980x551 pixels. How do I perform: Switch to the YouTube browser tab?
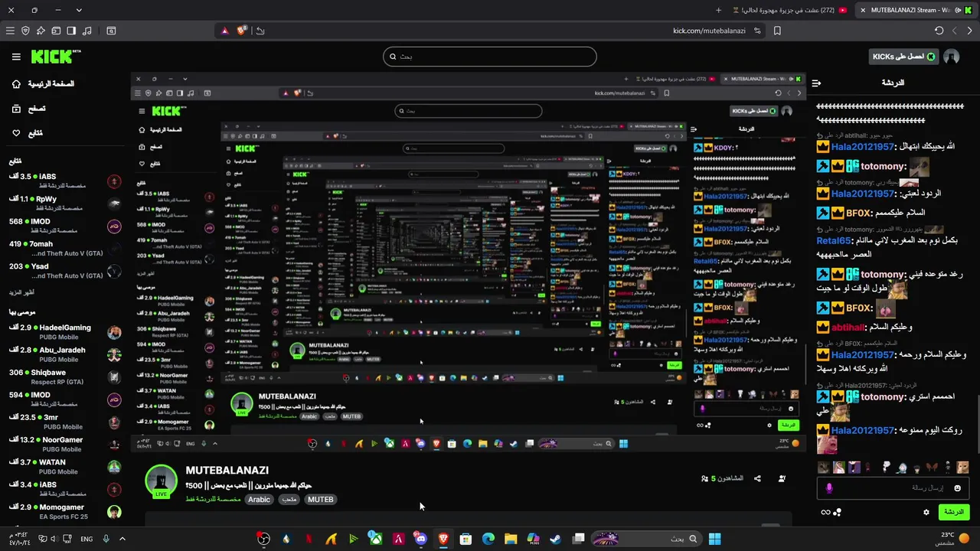(789, 10)
